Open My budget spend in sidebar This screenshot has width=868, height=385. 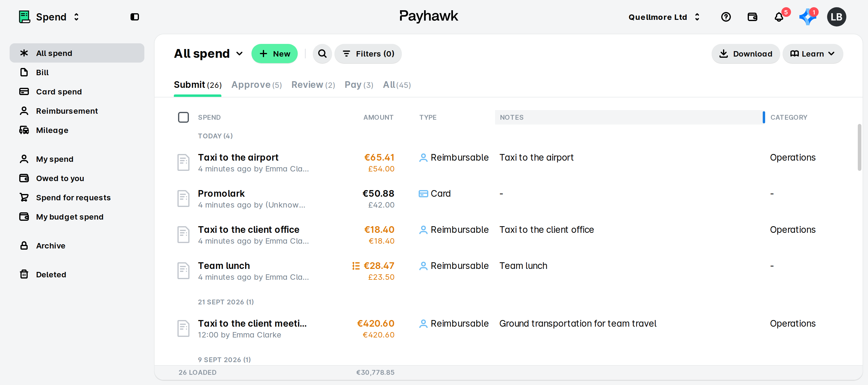click(77, 217)
